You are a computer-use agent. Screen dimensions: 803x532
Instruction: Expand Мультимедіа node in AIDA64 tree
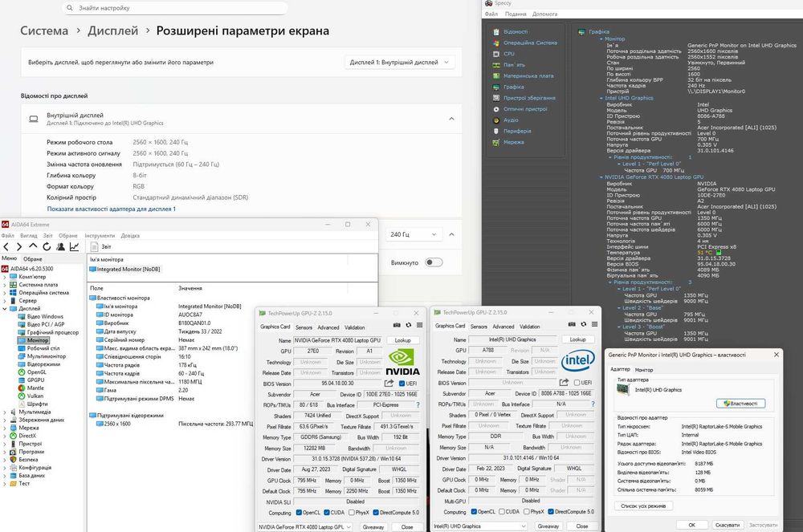(x=5, y=412)
